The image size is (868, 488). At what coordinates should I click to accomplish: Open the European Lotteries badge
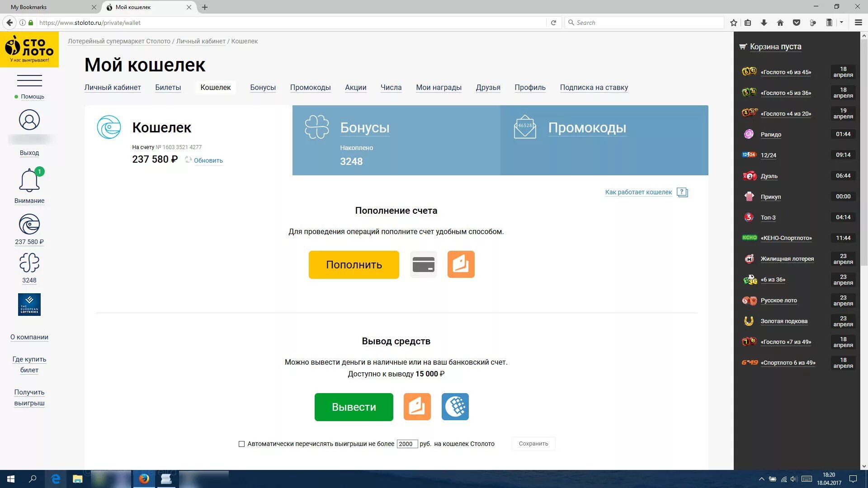point(29,305)
